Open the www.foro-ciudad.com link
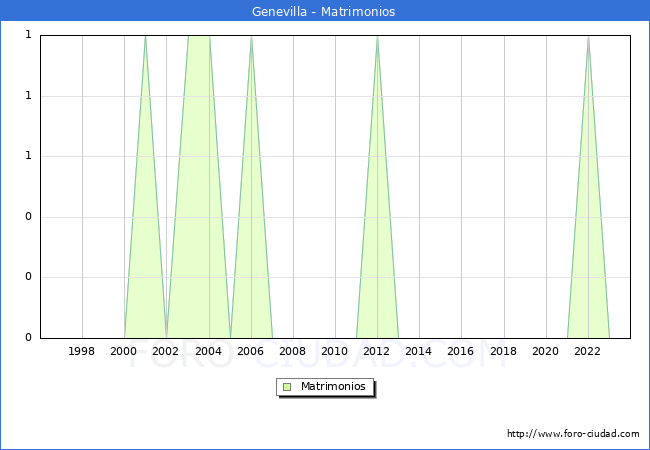 pos(573,434)
